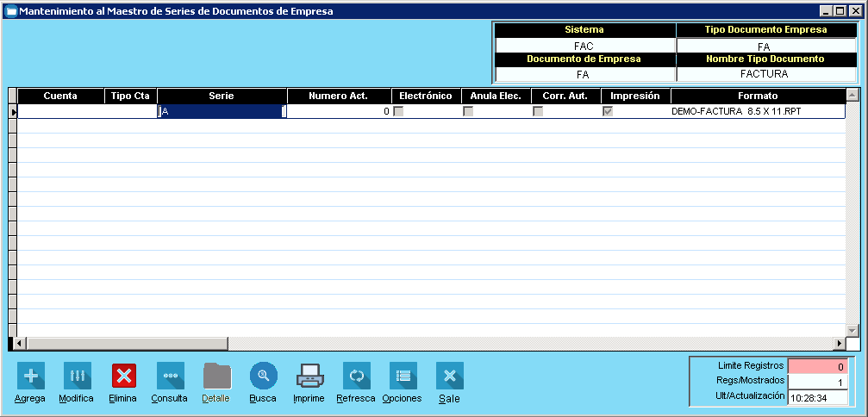This screenshot has width=868, height=417.
Task: Check the Anula Elec. box
Action: coord(468,111)
